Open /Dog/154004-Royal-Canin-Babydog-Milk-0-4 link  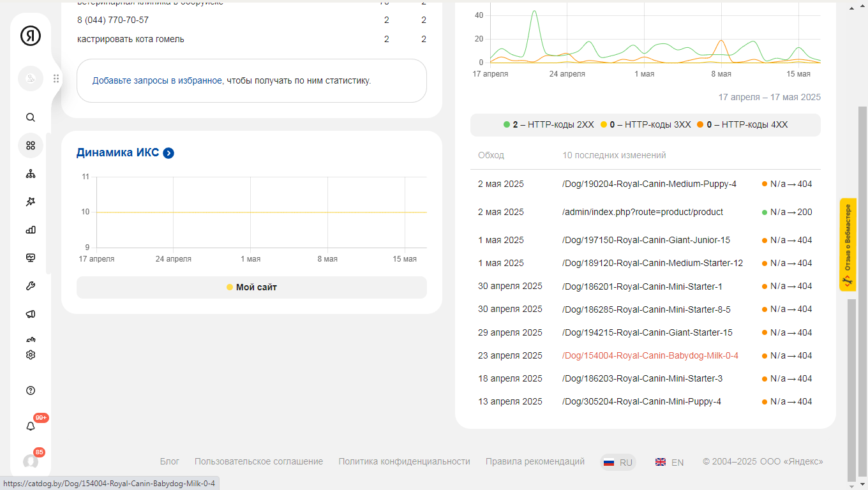coord(650,355)
